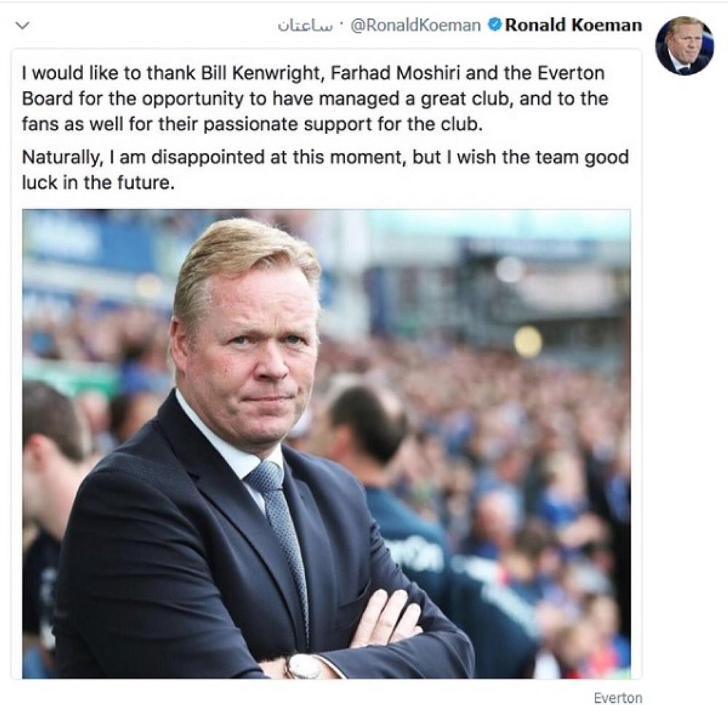Click the wristwatch in the attached photo

point(304,665)
